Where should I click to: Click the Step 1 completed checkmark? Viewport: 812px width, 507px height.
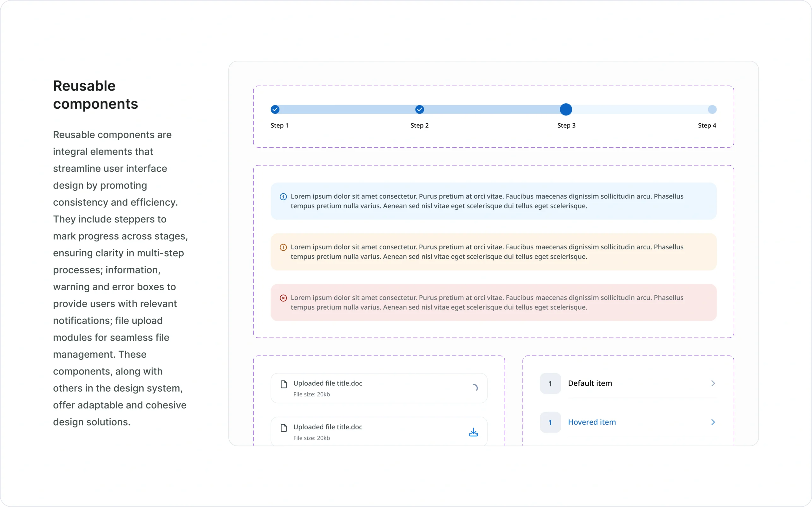click(x=275, y=109)
